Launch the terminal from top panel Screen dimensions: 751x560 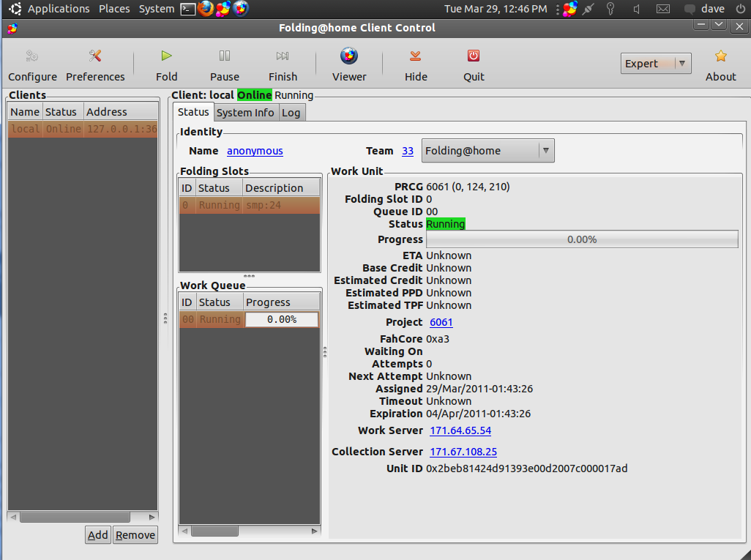pos(188,9)
